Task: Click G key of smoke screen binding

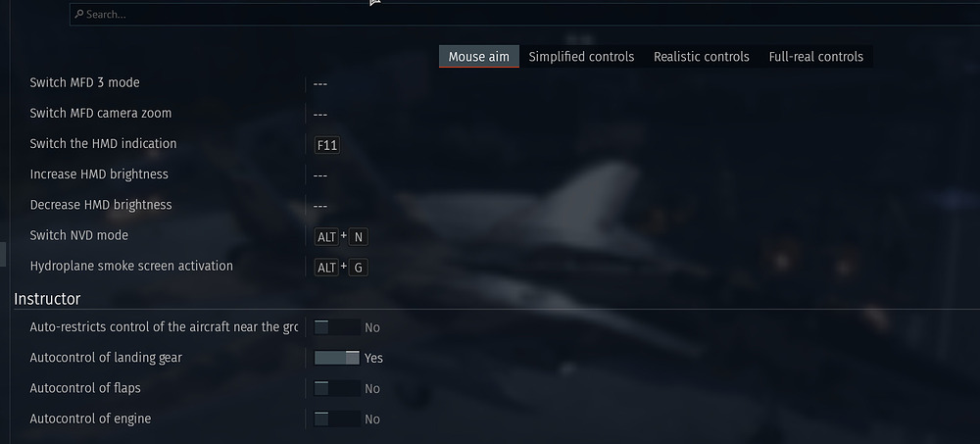Action: [358, 268]
